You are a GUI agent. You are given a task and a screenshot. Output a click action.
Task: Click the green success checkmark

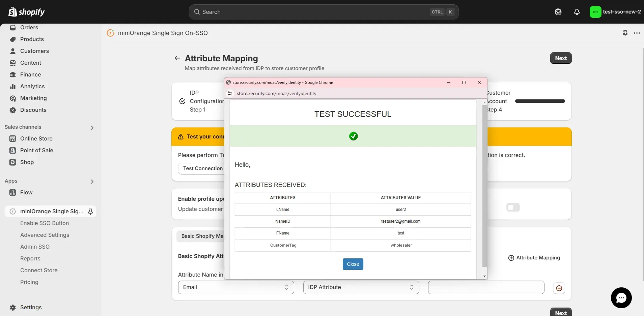coord(353,136)
